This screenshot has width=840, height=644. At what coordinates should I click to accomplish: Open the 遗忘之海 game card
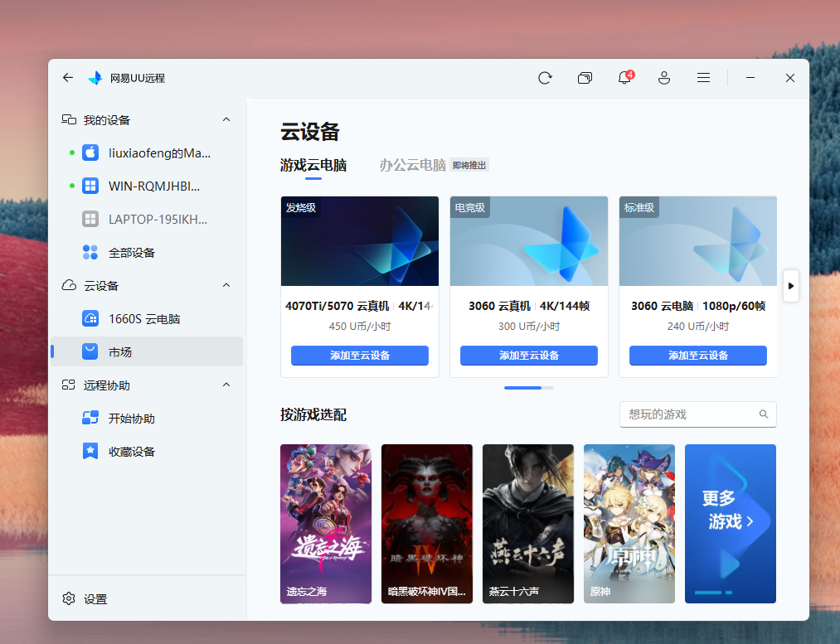(326, 524)
